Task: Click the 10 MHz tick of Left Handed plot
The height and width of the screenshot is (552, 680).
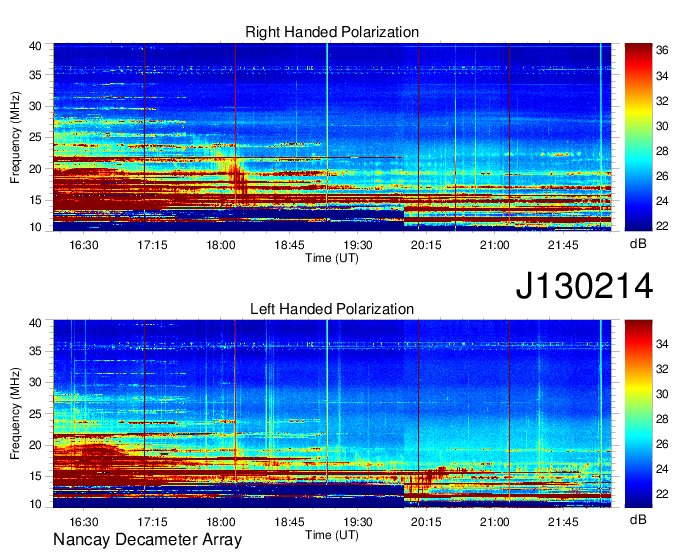Action: click(x=35, y=504)
